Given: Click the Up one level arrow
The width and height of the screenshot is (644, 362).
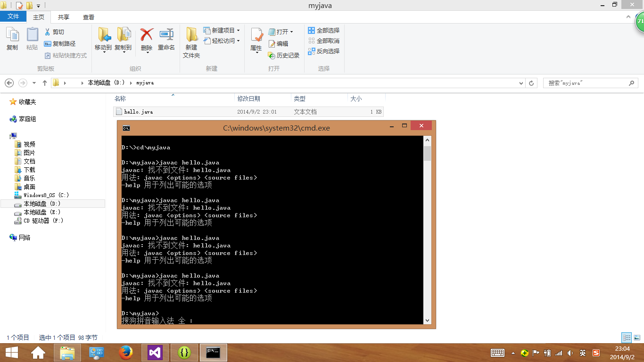Looking at the screenshot, I should 45,83.
